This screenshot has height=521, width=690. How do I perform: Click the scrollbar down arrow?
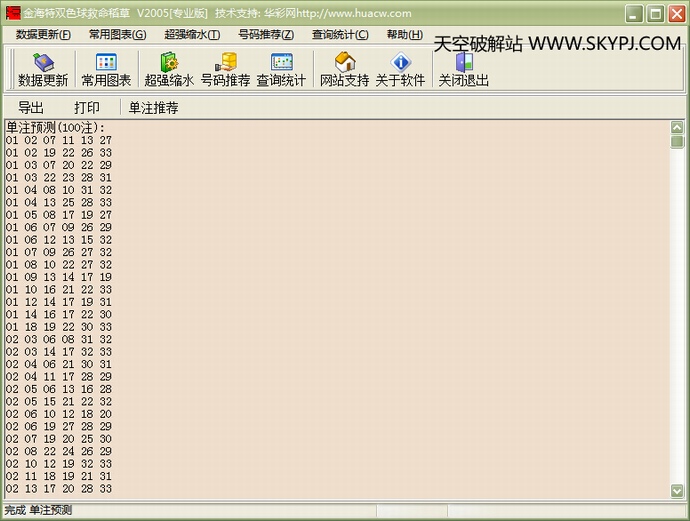click(x=677, y=492)
